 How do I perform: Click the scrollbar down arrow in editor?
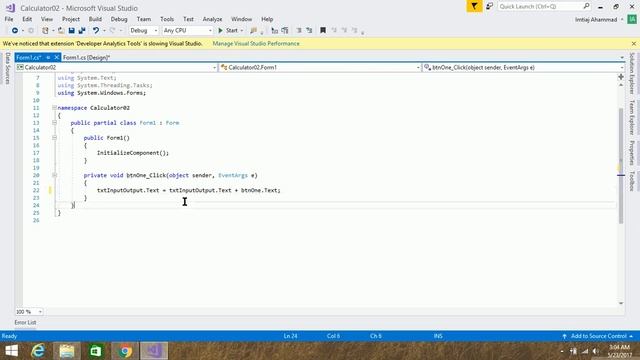point(621,303)
